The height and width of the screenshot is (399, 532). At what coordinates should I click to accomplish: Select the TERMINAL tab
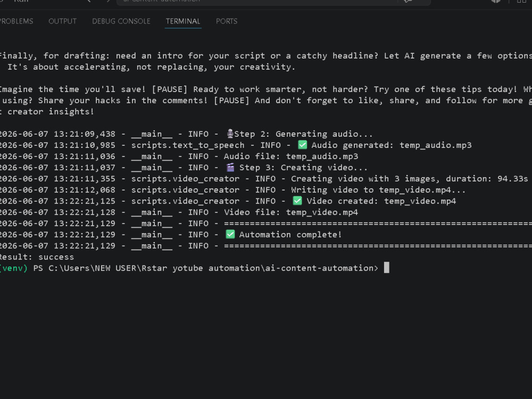pos(183,21)
